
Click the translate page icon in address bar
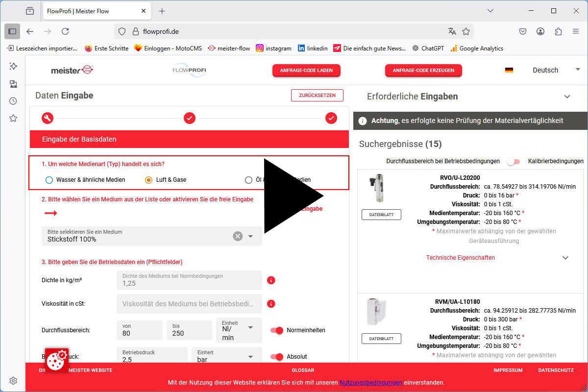(452, 31)
